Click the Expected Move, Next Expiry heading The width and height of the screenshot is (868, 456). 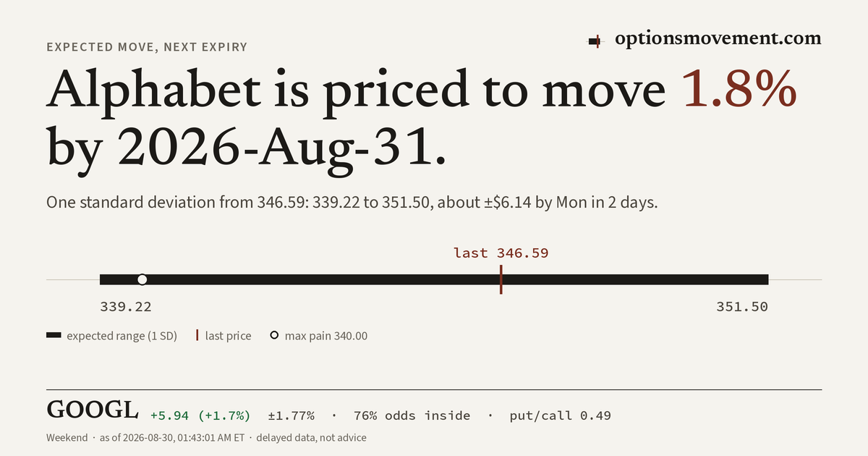point(147,47)
